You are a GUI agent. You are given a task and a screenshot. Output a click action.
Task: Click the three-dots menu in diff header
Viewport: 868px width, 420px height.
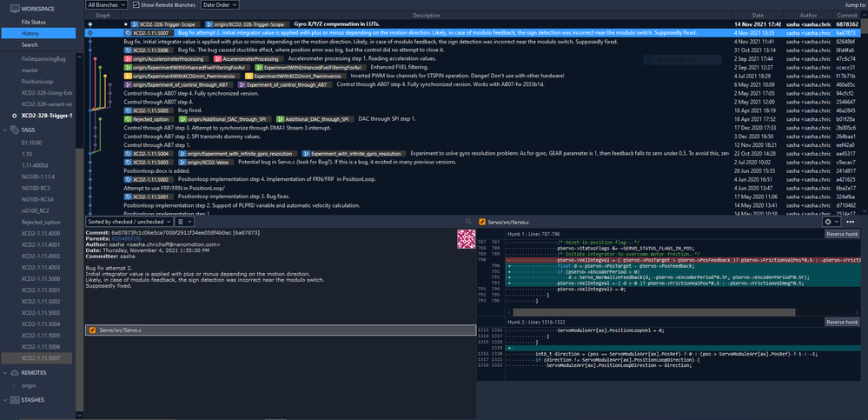pos(851,222)
